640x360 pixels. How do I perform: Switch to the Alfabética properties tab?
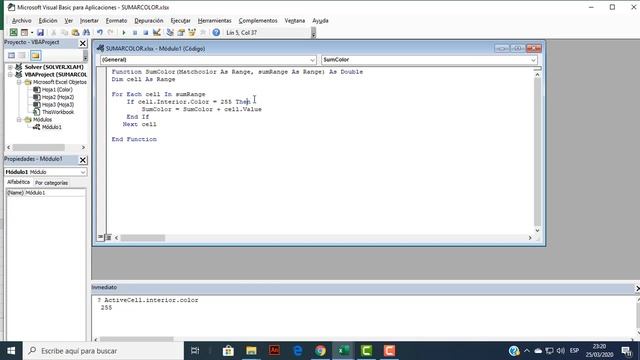[18, 182]
